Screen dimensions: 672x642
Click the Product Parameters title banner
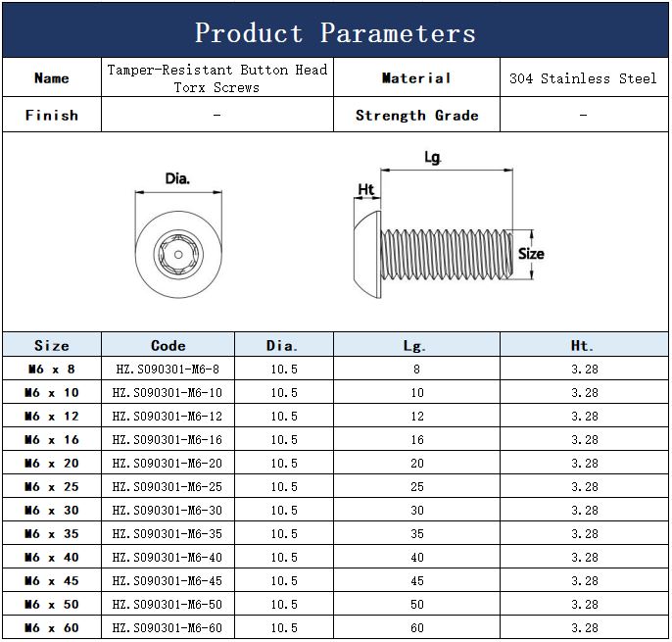click(335, 32)
